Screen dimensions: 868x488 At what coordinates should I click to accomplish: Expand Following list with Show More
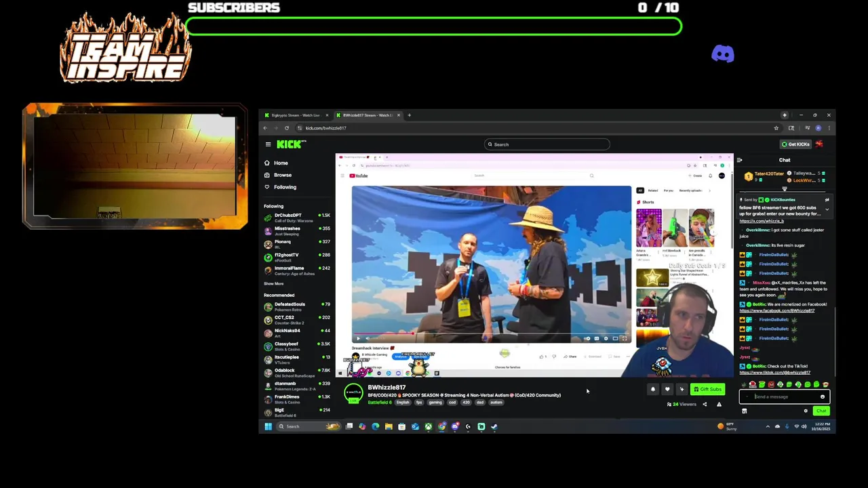coord(274,283)
